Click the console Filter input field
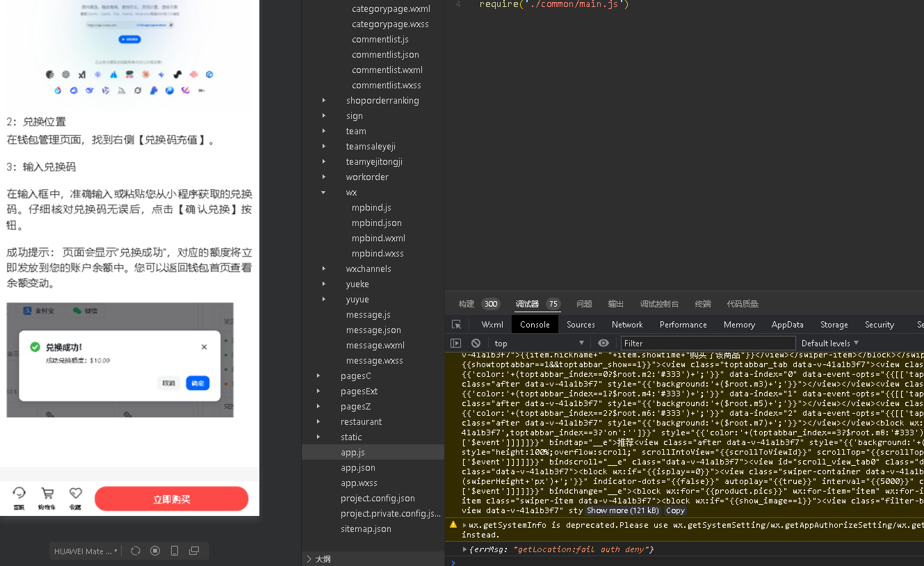924x566 pixels. pos(708,343)
